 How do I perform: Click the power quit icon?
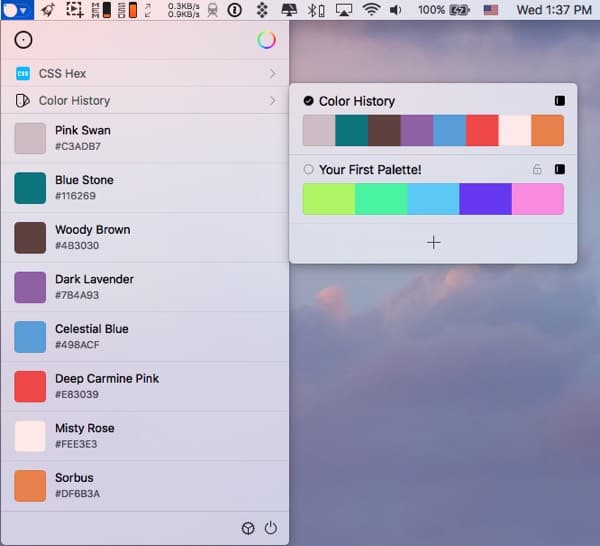point(271,528)
